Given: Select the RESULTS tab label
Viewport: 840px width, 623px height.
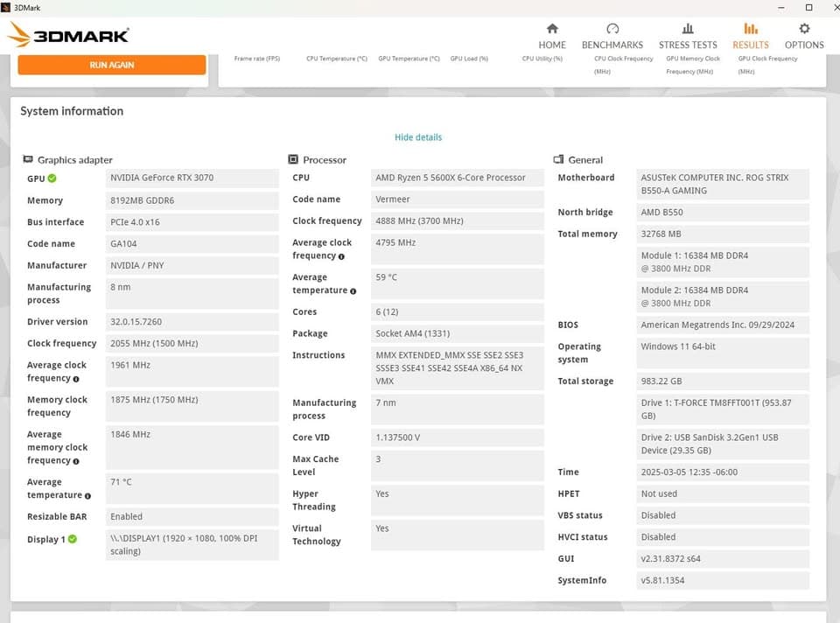Looking at the screenshot, I should coord(751,45).
